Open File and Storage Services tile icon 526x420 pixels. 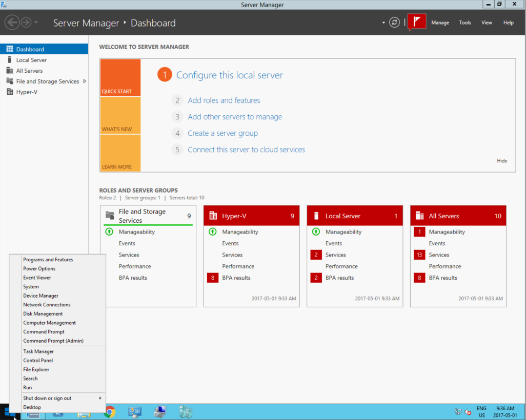point(110,215)
